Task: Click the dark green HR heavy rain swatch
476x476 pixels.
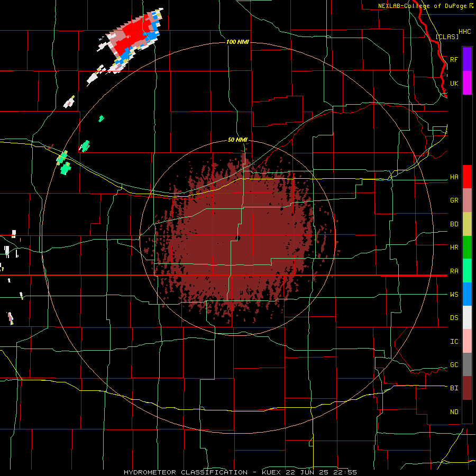Action: (467, 247)
